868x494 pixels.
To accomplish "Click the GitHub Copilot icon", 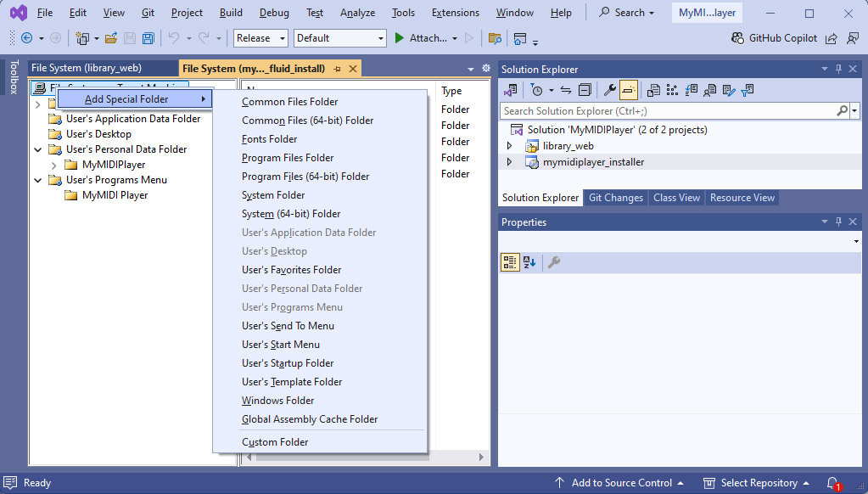I will coord(737,38).
